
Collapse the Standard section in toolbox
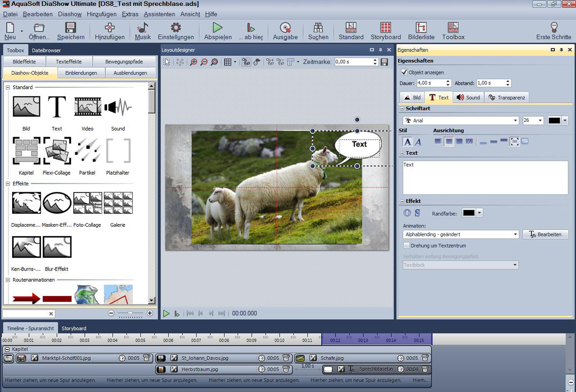[8, 87]
